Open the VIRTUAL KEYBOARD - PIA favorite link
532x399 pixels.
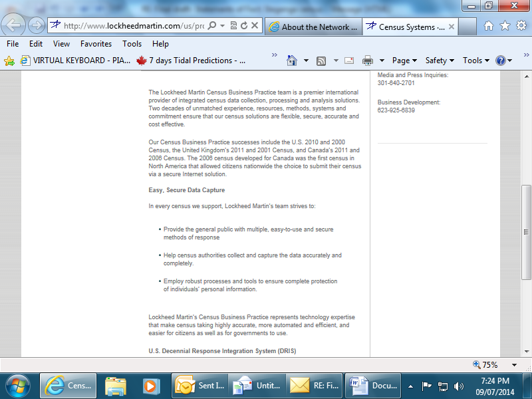(75, 61)
